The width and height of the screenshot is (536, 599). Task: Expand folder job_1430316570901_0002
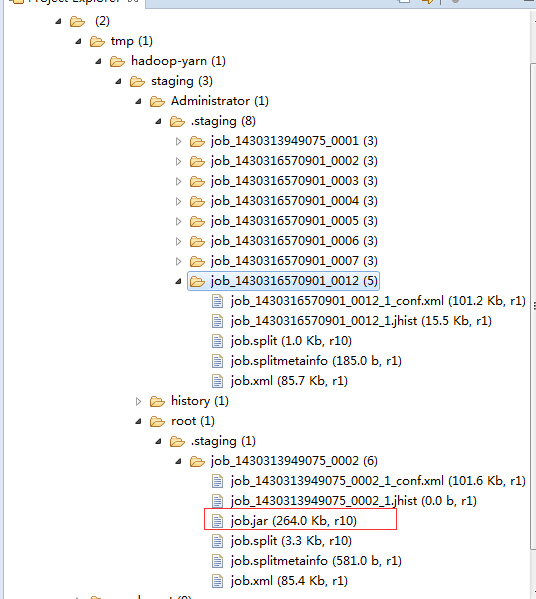coord(178,161)
